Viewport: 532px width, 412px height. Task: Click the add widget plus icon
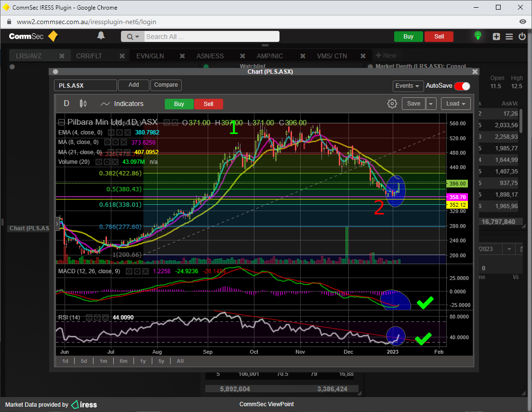point(496,37)
